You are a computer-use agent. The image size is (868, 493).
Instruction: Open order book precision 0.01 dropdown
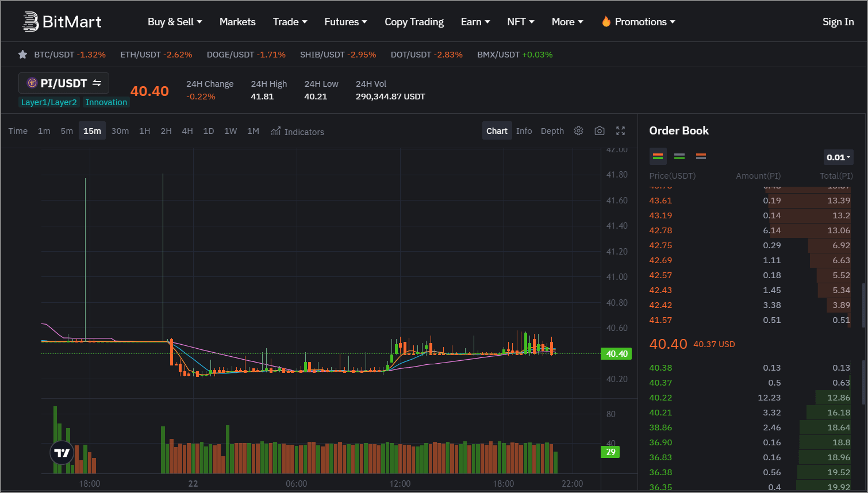(x=838, y=157)
